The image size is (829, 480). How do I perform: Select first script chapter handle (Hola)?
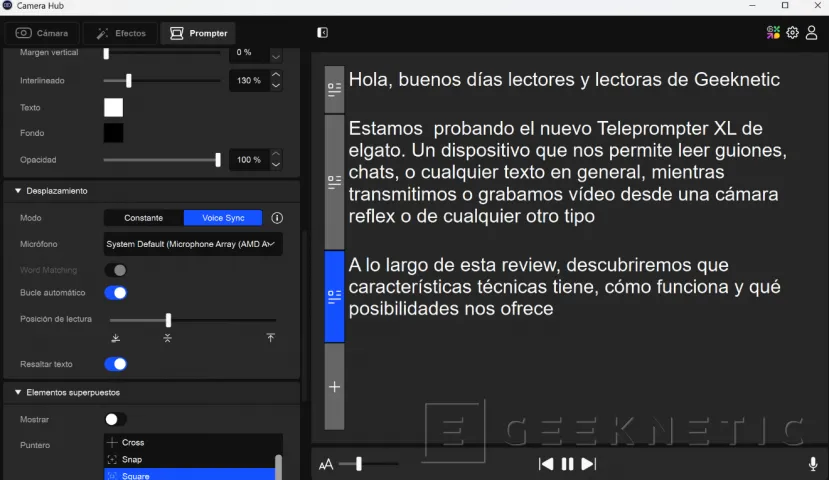click(x=334, y=89)
